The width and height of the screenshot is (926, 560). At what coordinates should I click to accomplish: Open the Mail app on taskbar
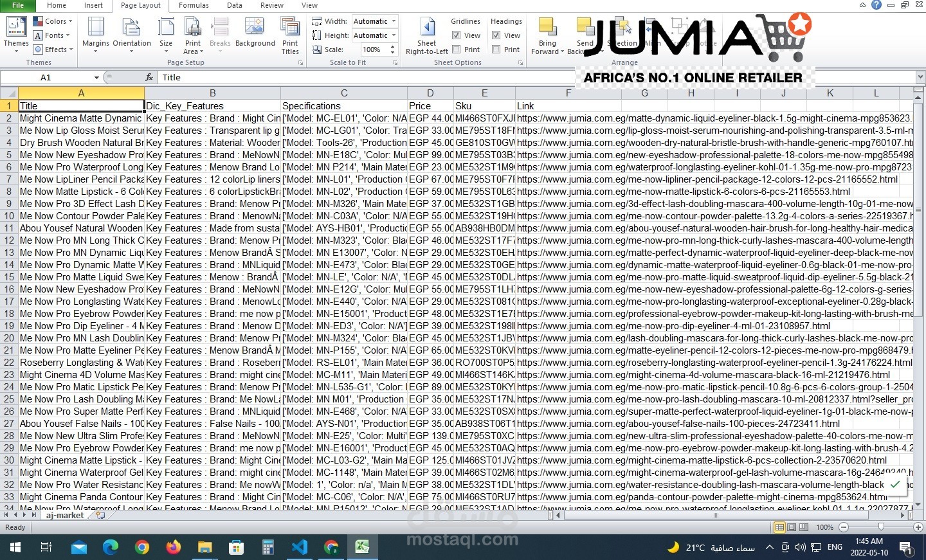[78, 547]
